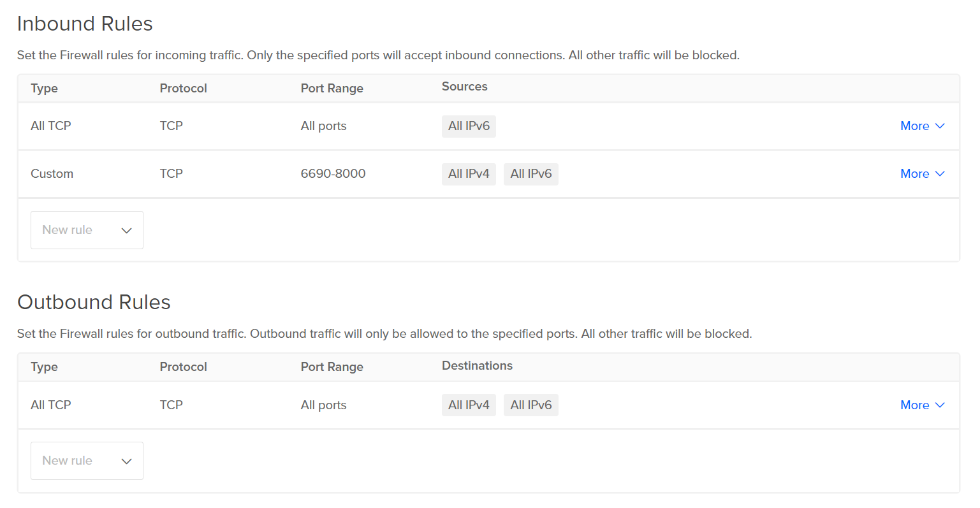Open More menu for outbound All TCP rule
Viewport: 980px width, 508px height.
click(x=921, y=405)
